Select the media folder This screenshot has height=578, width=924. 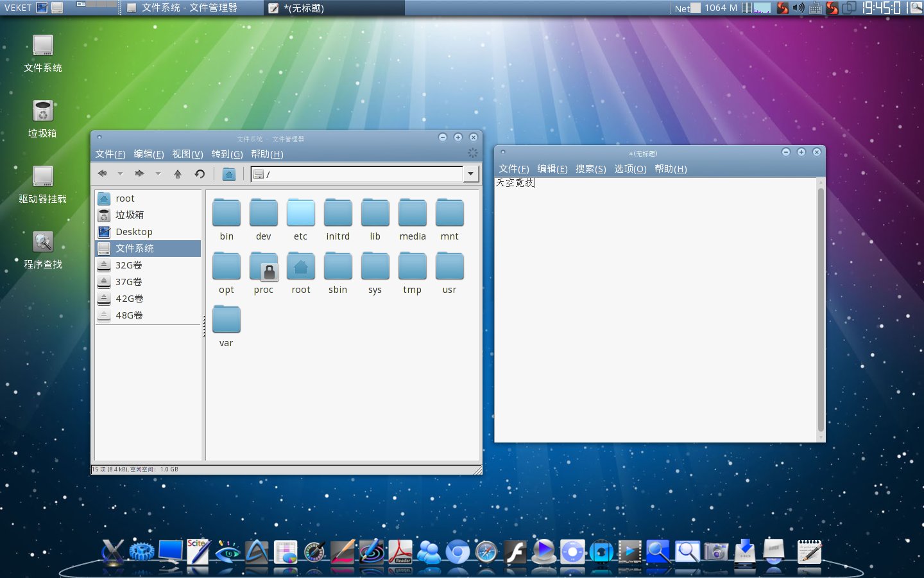(413, 220)
